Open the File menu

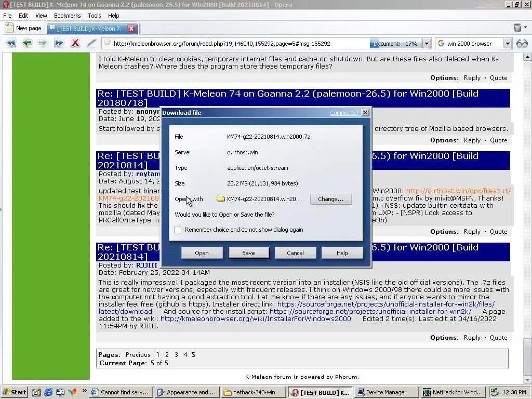[x=7, y=16]
